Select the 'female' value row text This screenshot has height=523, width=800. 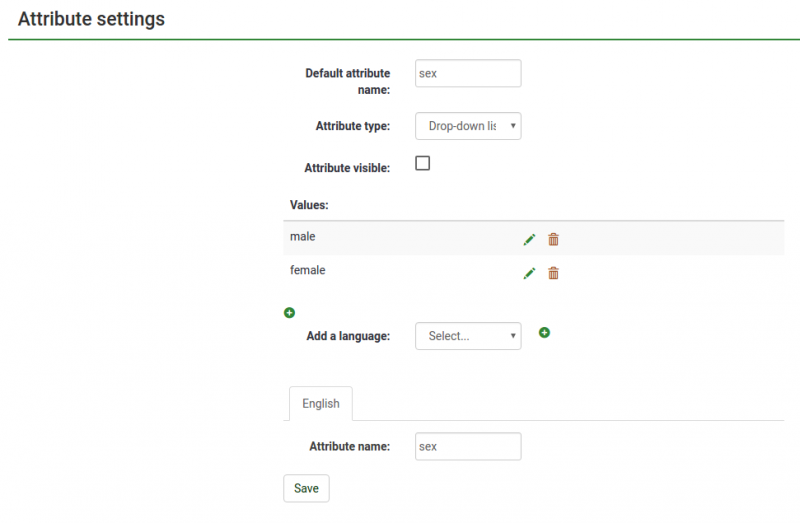tap(307, 270)
